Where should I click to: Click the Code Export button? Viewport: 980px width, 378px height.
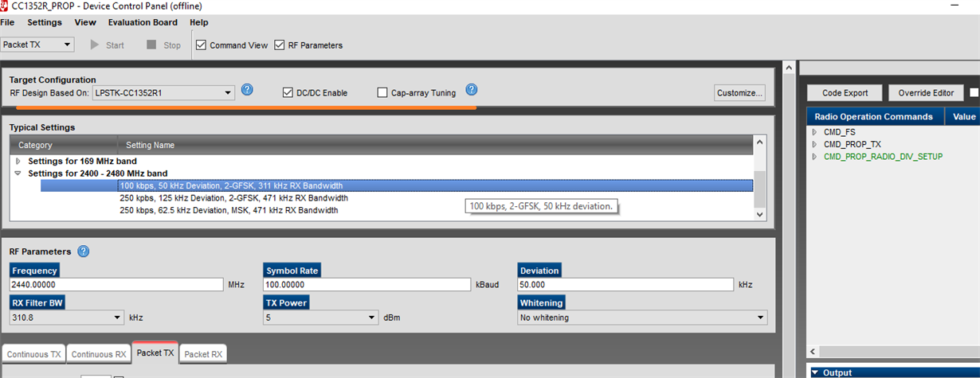[x=845, y=92]
